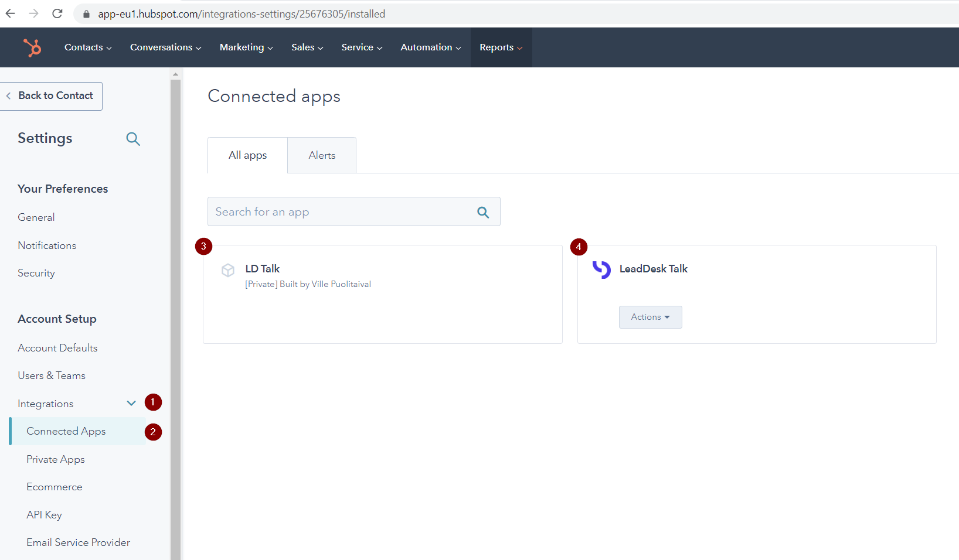
Task: Open the Reports navigation menu
Action: tap(501, 47)
